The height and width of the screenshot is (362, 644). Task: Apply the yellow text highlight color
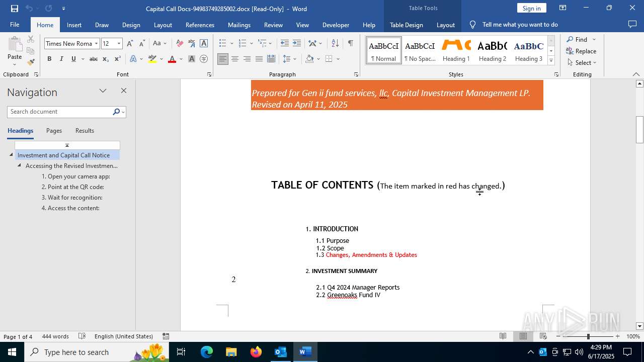coord(152,59)
